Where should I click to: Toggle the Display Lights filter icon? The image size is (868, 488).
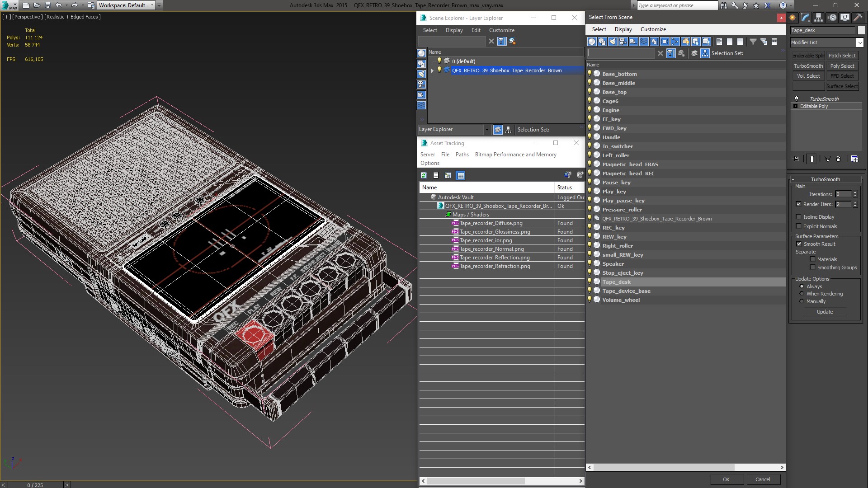tap(613, 42)
